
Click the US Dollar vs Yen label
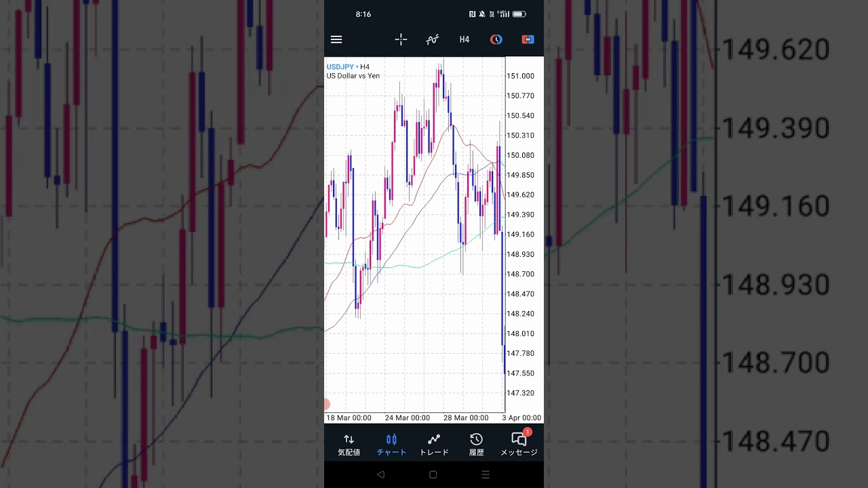click(x=353, y=76)
